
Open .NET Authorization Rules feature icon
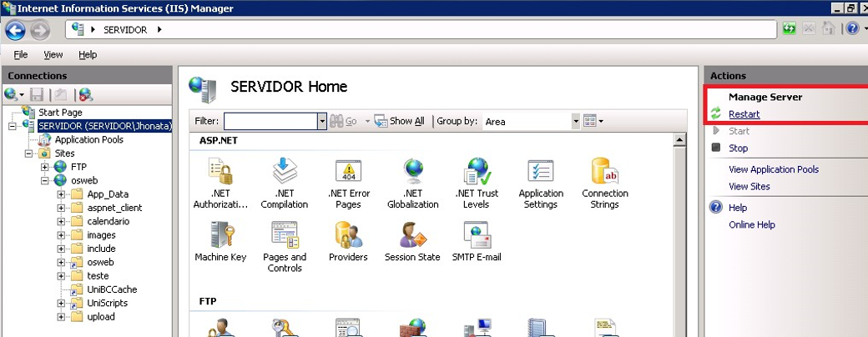pos(220,172)
